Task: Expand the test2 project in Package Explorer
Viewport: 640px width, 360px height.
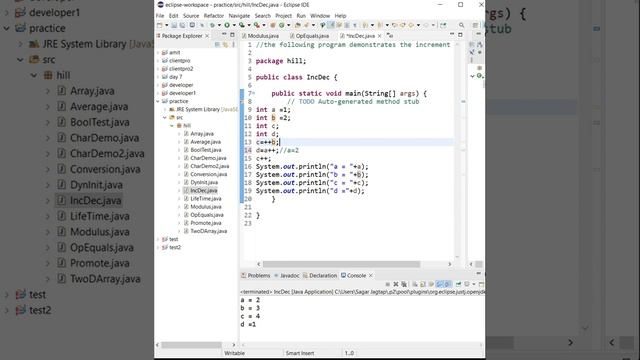Action: point(158,247)
